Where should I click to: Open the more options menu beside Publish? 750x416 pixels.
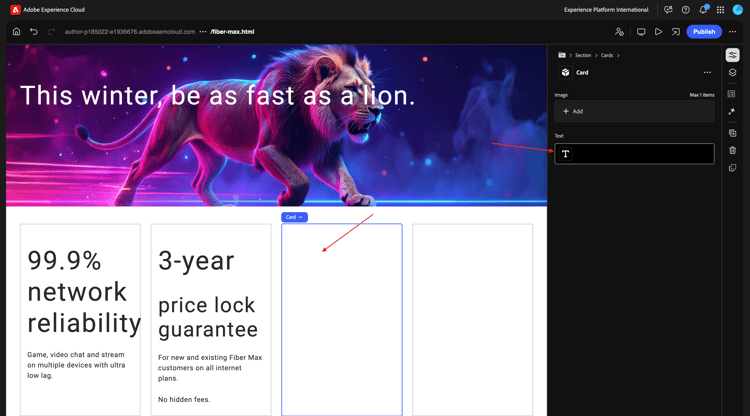coord(732,32)
